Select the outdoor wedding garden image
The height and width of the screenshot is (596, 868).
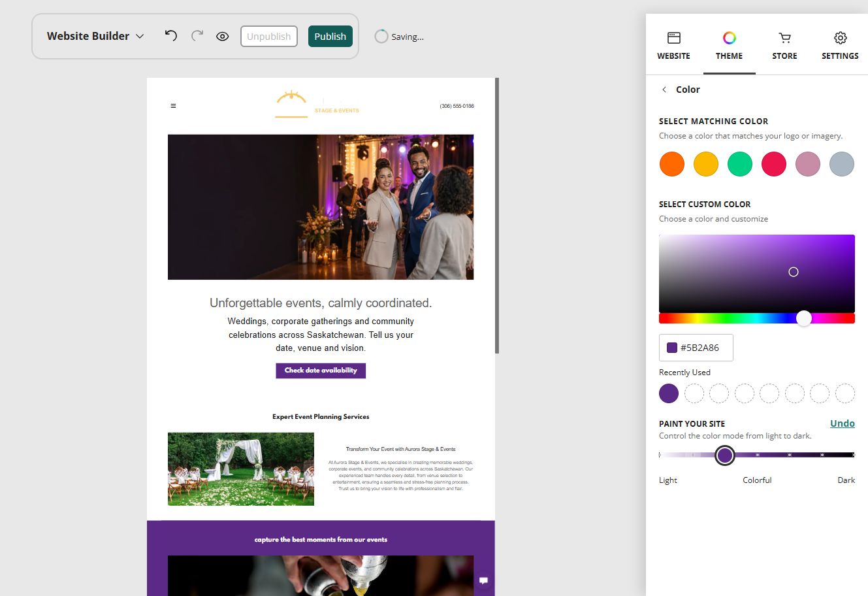tap(241, 469)
